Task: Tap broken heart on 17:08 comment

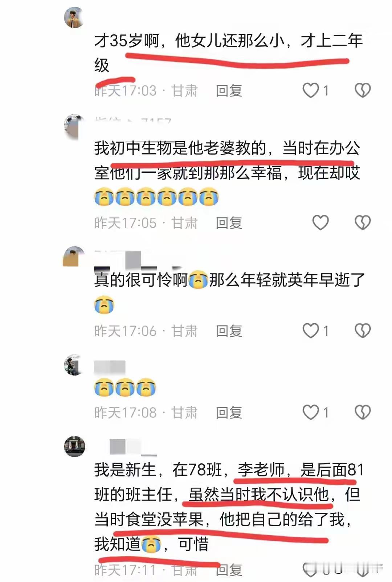Action: pyautogui.click(x=362, y=412)
